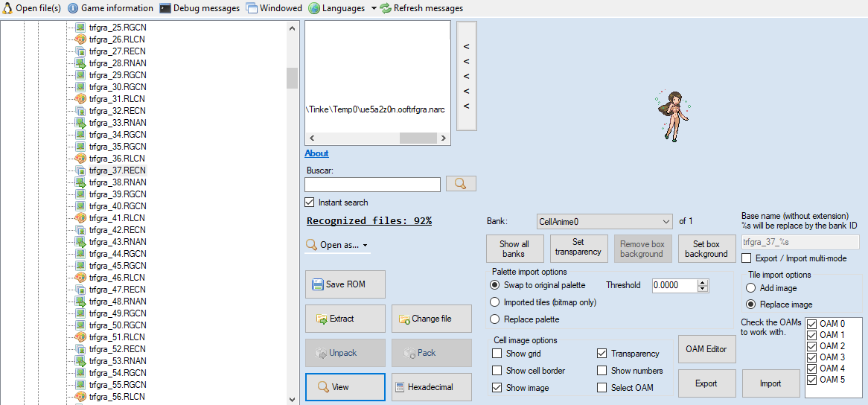This screenshot has height=405, width=868.
Task: Select the palette icon of trfgra_41.RLCN
Action: (x=80, y=217)
